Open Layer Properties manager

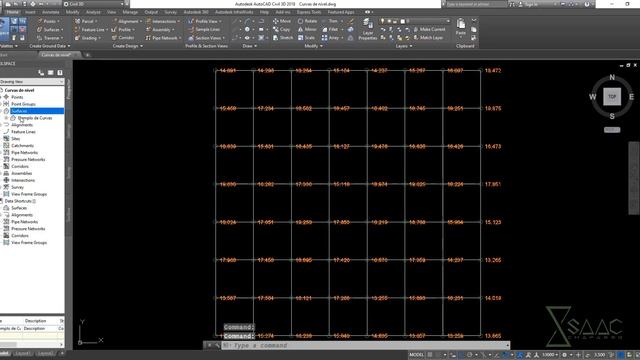(x=368, y=30)
